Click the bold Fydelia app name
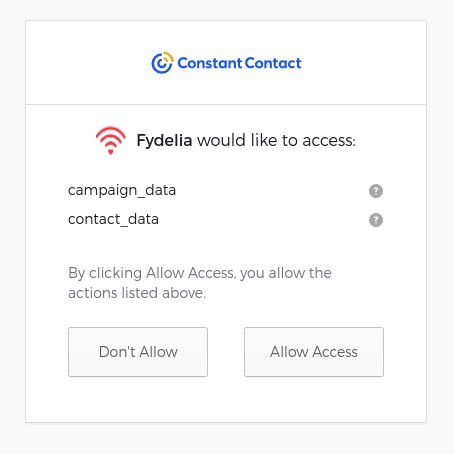Viewport: 454px width, 454px height. 164,140
